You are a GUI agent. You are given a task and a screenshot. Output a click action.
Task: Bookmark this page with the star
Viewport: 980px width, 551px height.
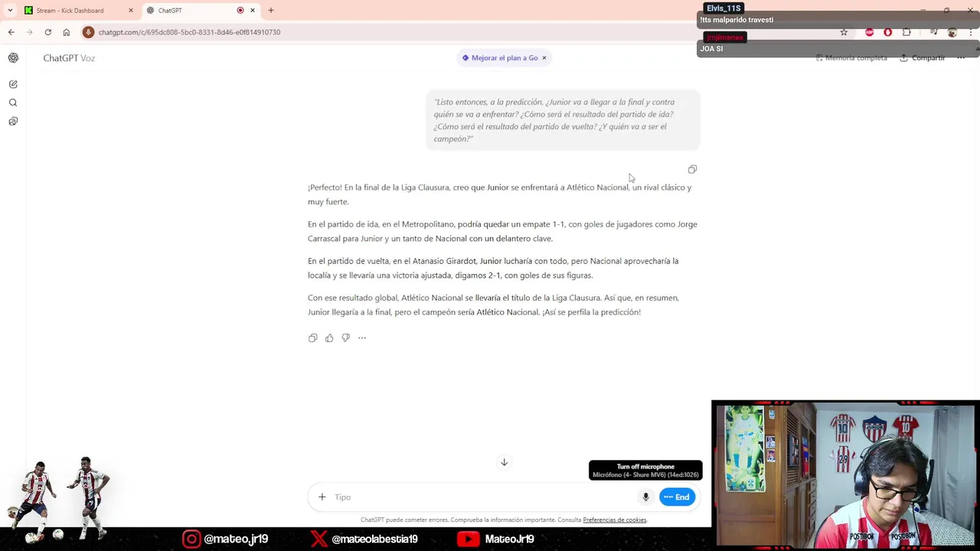click(844, 32)
